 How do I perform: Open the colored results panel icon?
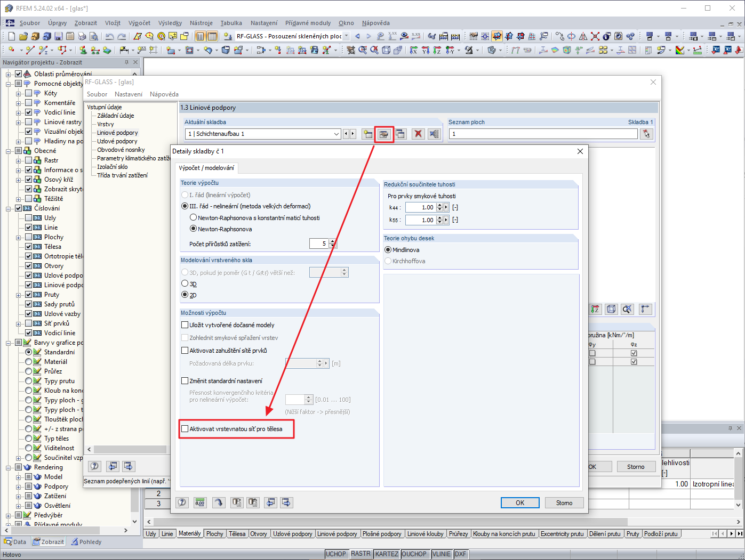(x=680, y=50)
